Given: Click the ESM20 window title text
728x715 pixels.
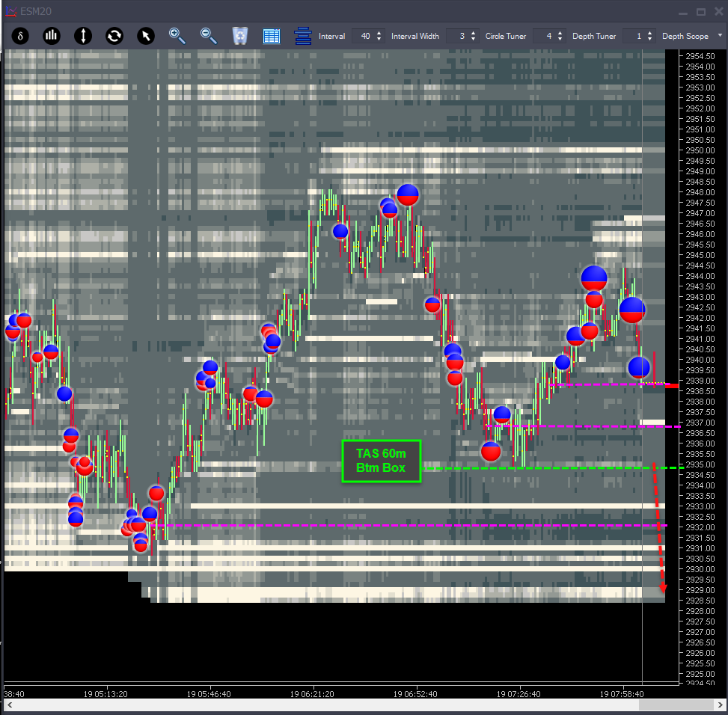Looking at the screenshot, I should click(36, 11).
